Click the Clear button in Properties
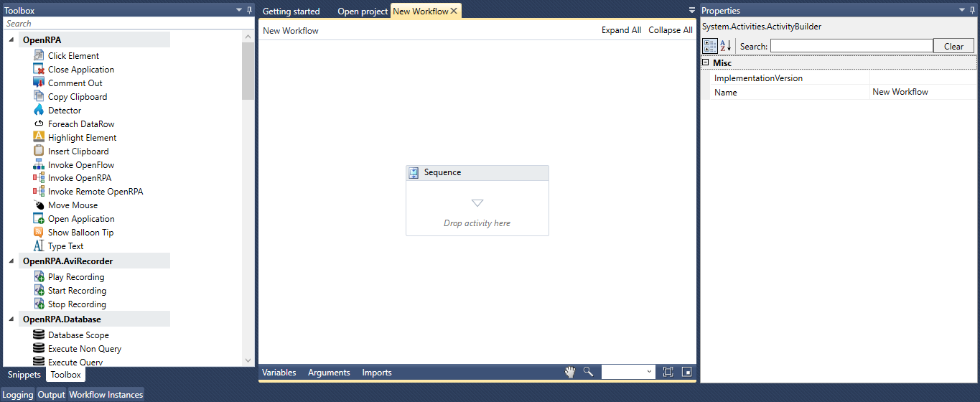This screenshot has width=980, height=402. point(953,46)
